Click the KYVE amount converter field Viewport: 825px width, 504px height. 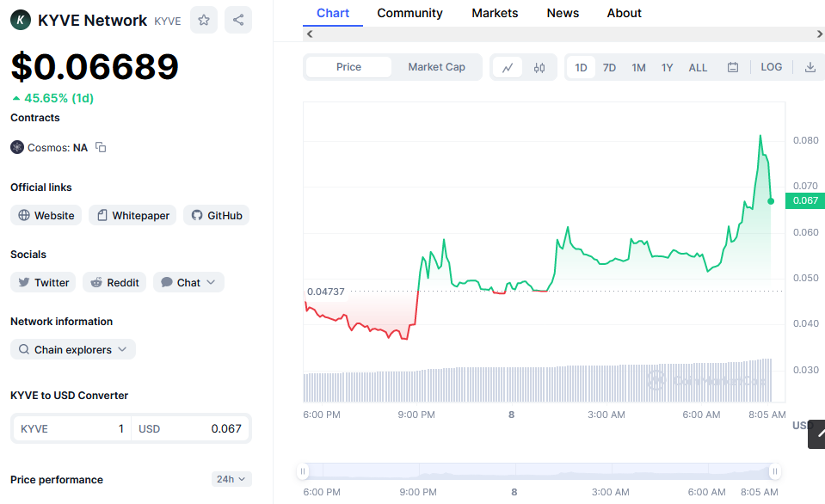71,429
